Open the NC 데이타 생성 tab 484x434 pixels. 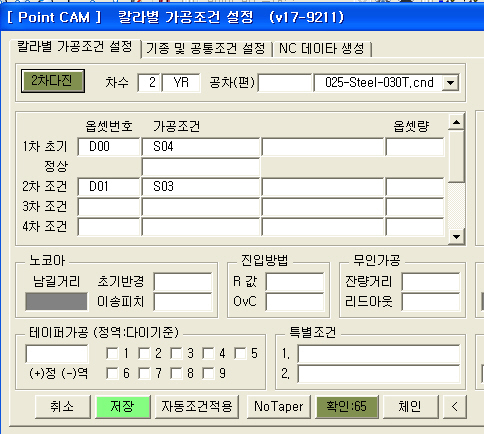322,48
